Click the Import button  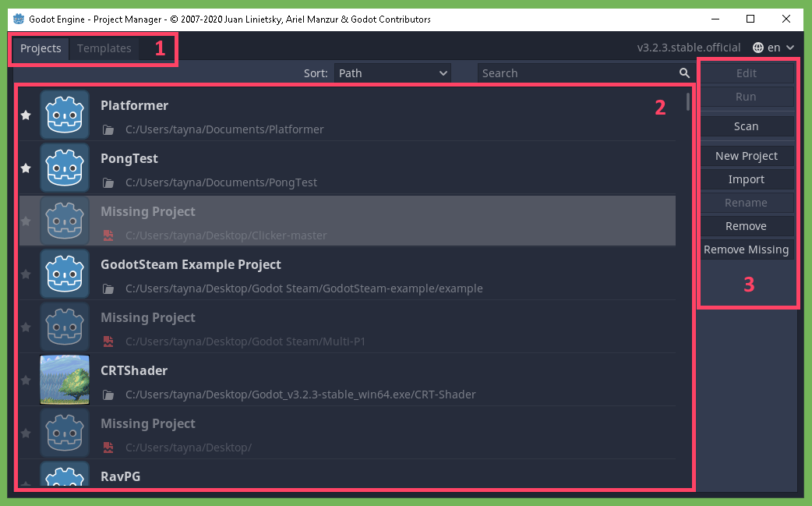(x=747, y=179)
